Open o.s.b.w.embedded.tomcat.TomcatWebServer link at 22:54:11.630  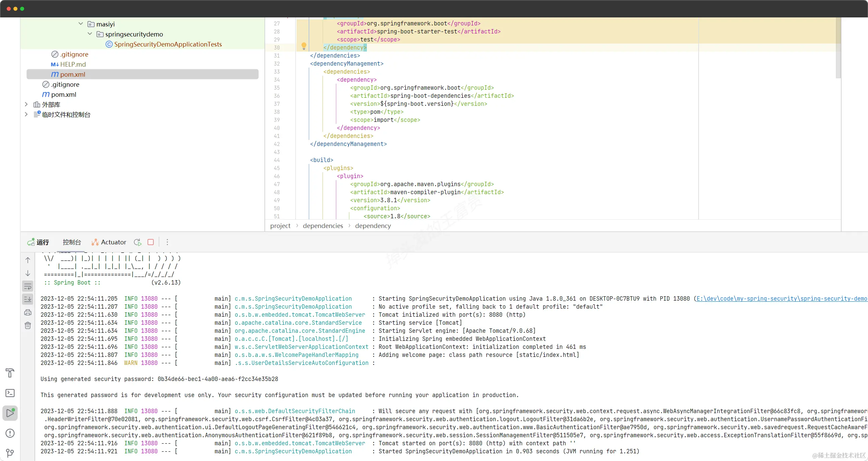point(300,315)
